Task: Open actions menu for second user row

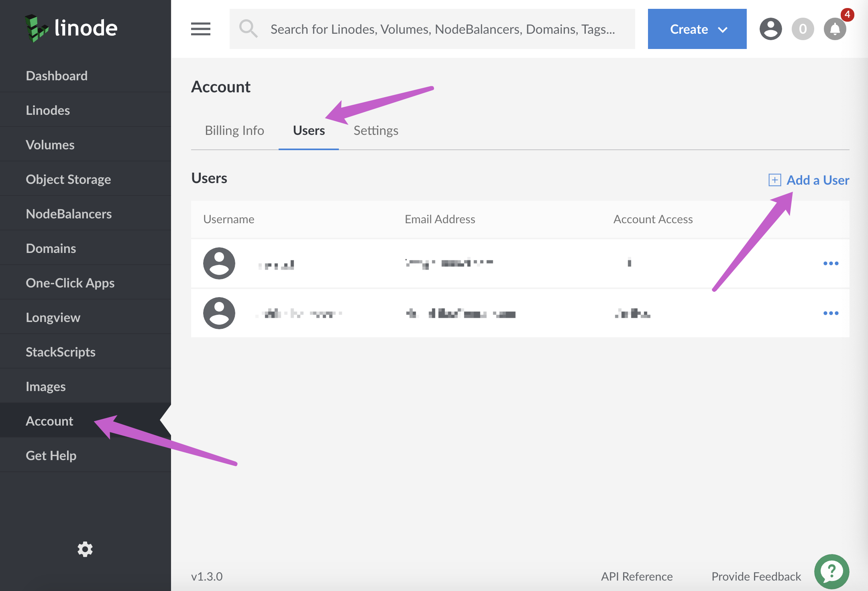Action: (x=831, y=313)
